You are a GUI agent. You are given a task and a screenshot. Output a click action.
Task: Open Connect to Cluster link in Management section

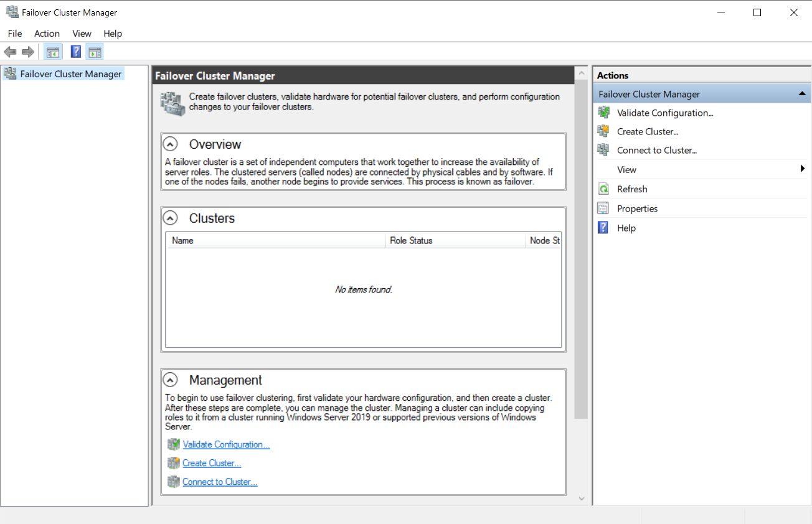tap(220, 482)
